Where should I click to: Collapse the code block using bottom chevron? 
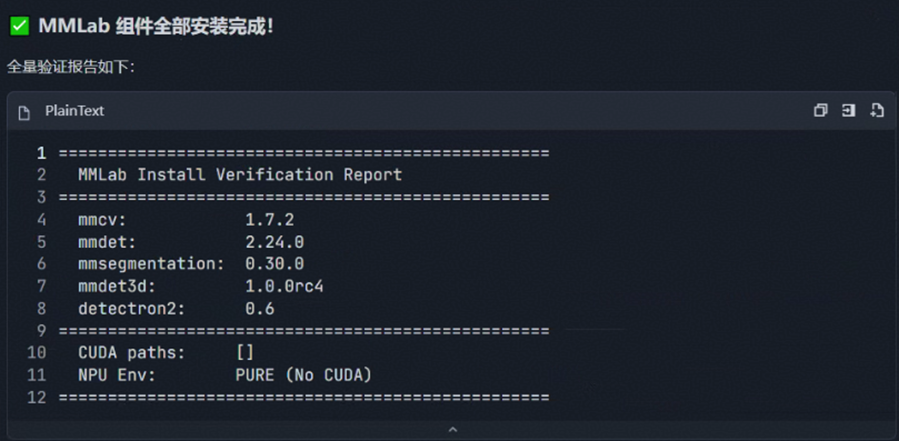(x=452, y=430)
